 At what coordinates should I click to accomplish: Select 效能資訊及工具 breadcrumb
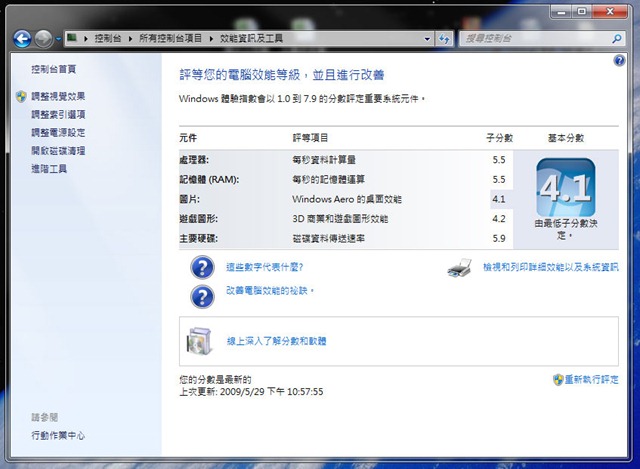[x=251, y=38]
